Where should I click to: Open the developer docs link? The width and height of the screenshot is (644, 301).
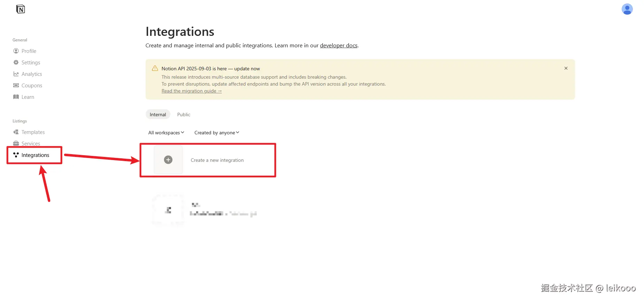point(339,46)
